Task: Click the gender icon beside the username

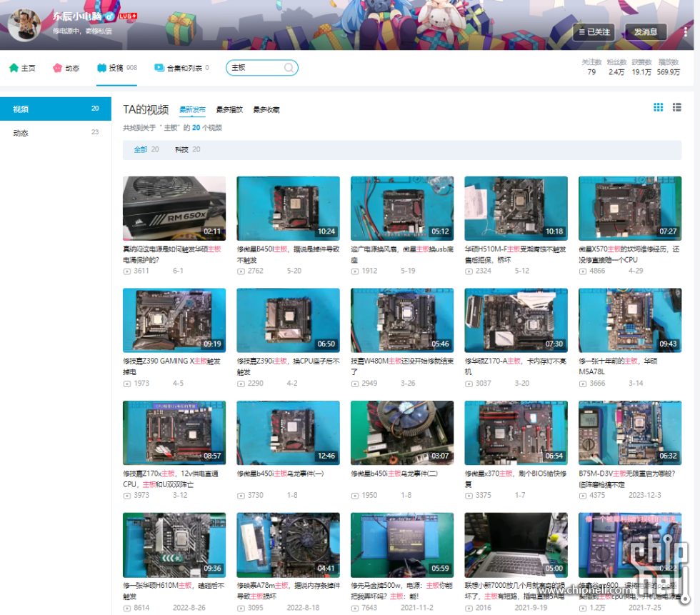Action: tap(110, 16)
